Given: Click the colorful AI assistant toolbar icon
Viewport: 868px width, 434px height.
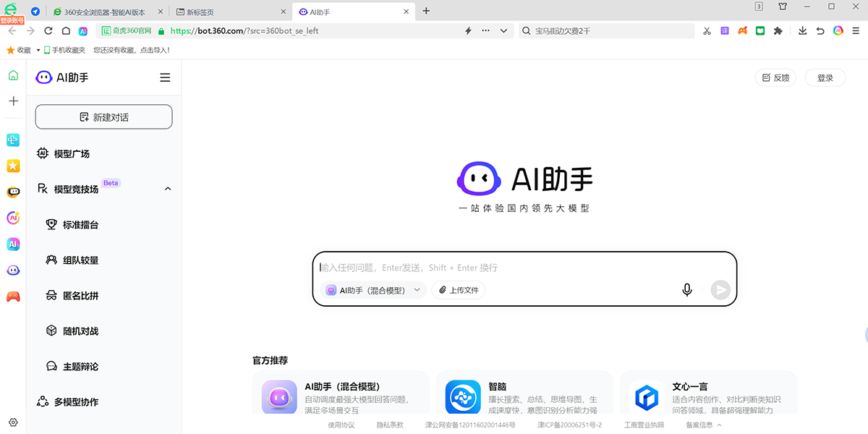Looking at the screenshot, I should click(838, 30).
